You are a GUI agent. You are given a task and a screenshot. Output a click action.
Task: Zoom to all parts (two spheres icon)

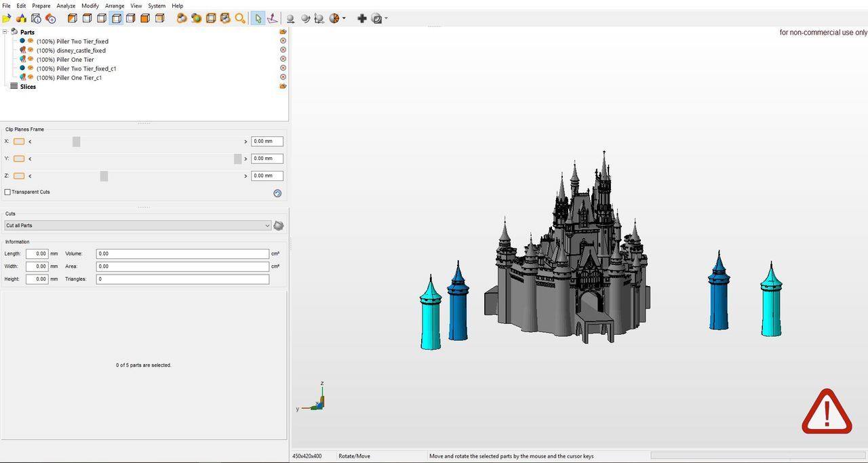click(182, 18)
